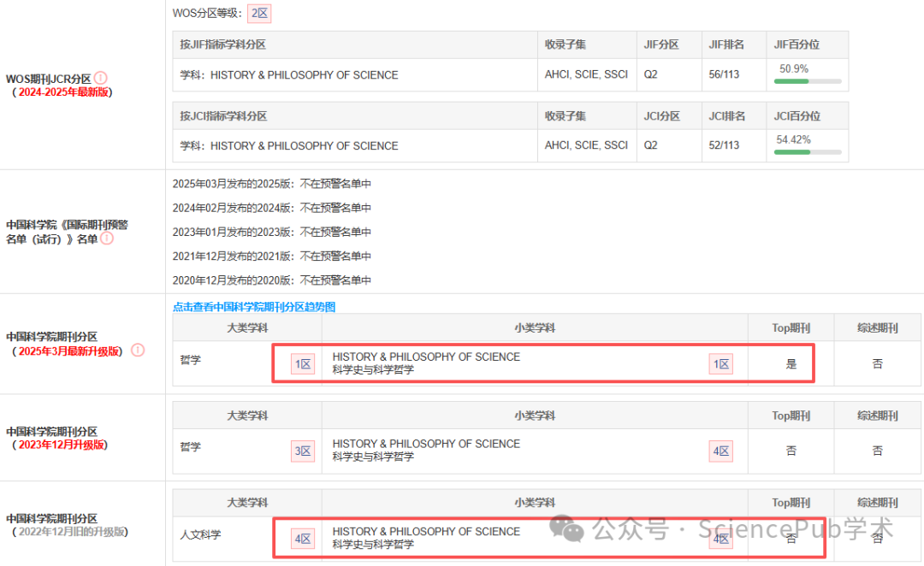Click the 56/113 JIF排名 value
Viewport: 924px width, 566px height.
(x=724, y=74)
